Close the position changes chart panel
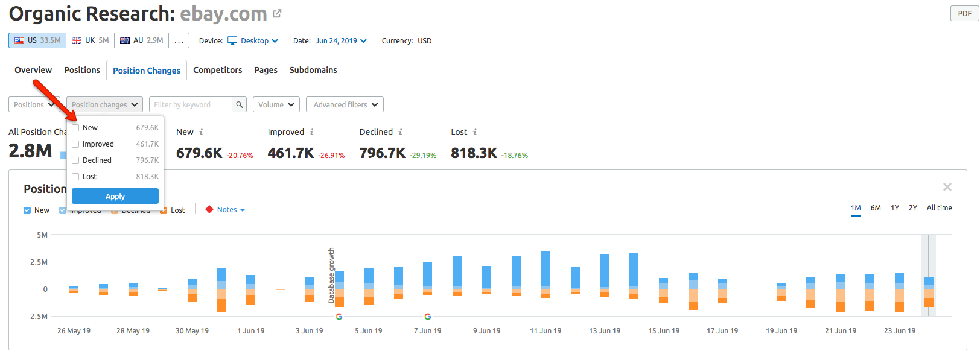 tap(947, 187)
